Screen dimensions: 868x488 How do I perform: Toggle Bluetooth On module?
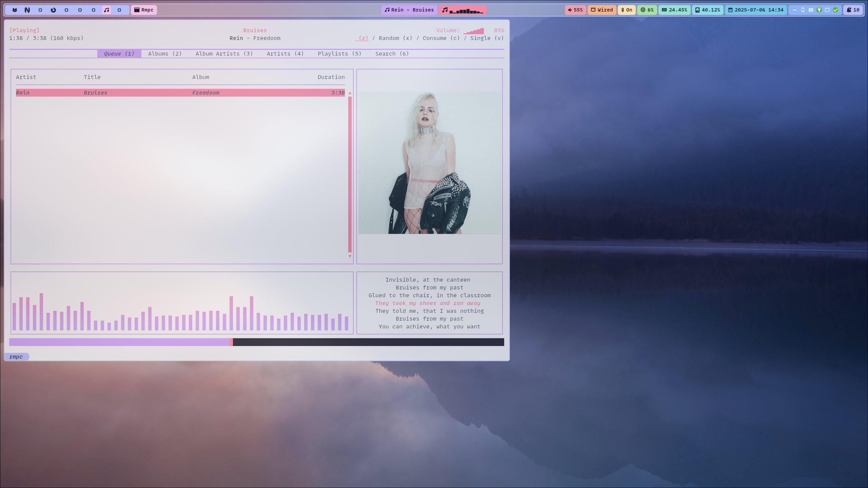pyautogui.click(x=626, y=10)
